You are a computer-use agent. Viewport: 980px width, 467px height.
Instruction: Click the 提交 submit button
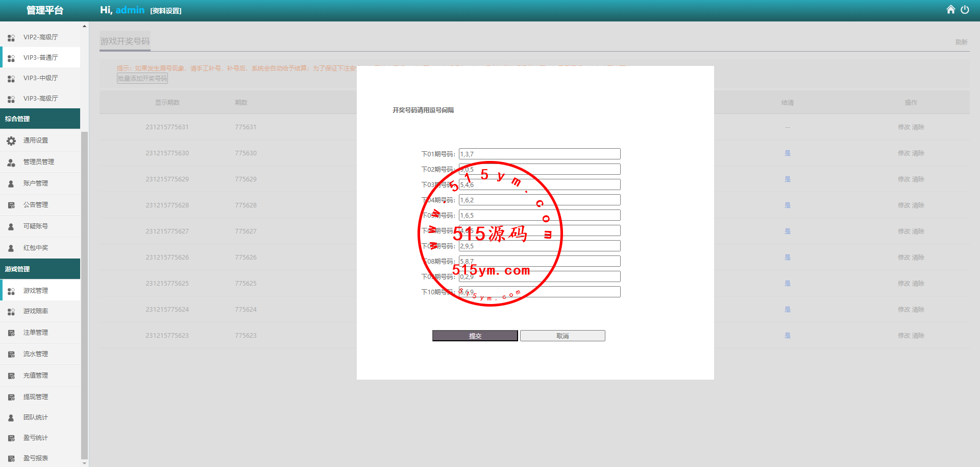tap(475, 336)
